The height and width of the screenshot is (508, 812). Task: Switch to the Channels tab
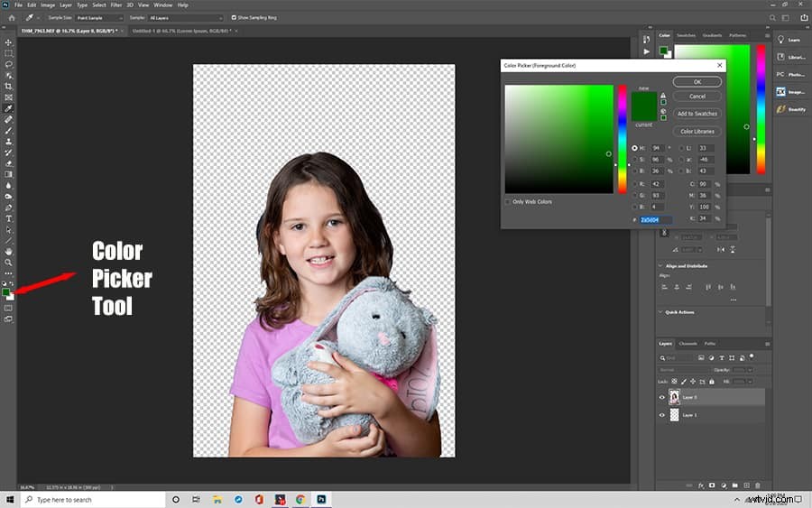point(687,343)
